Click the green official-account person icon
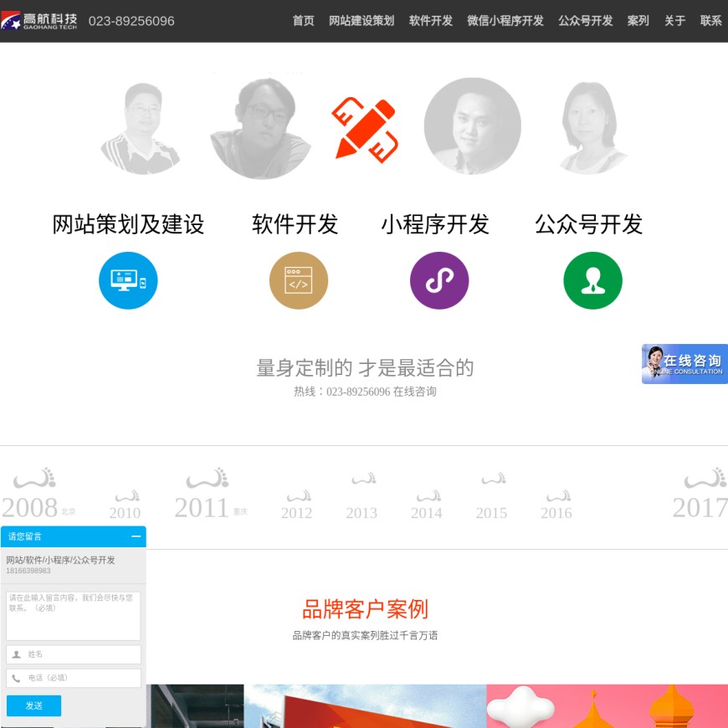 [x=592, y=280]
